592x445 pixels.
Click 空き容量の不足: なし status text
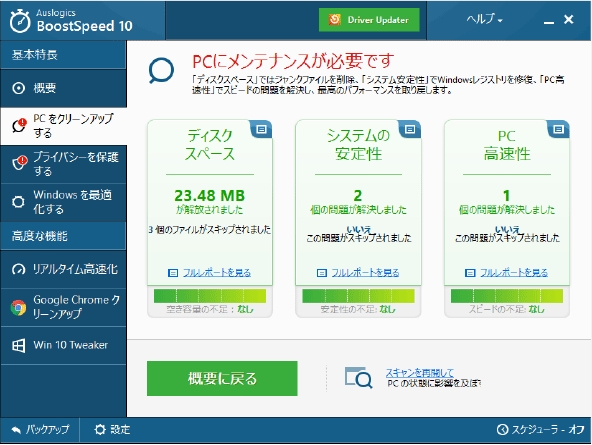tap(210, 309)
